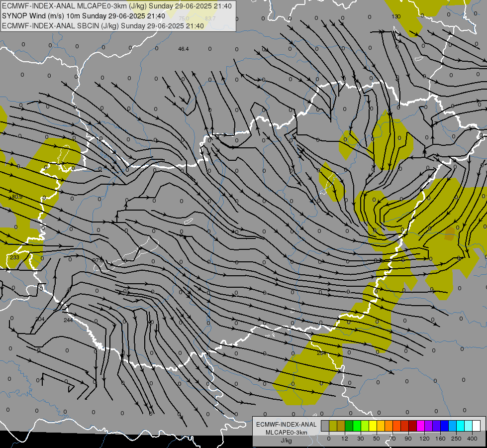This screenshot has height=448, width=487.
Task: Click the dark red legend swatch
Action: tap(413, 426)
